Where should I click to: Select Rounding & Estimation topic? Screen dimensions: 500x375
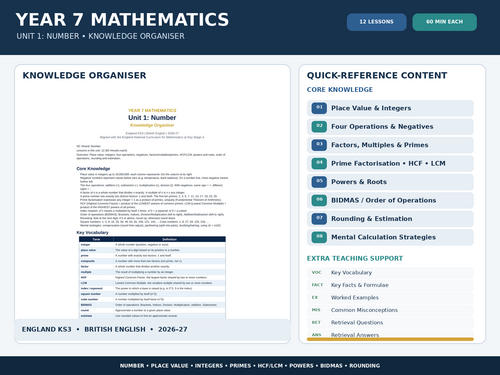click(390, 218)
